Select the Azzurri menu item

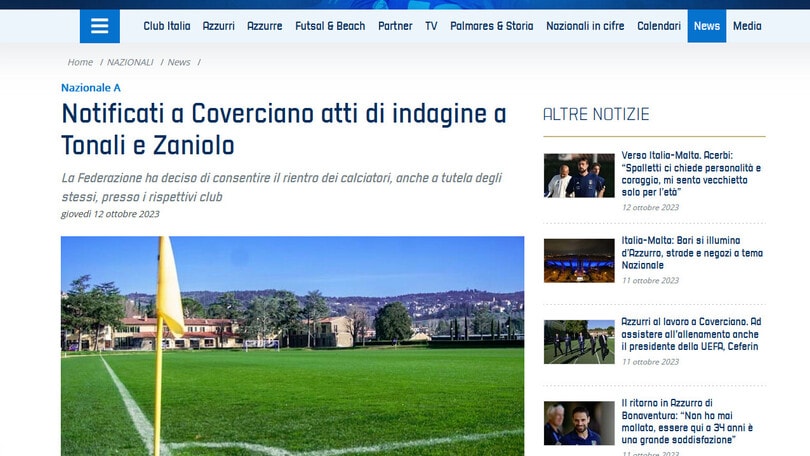click(x=218, y=26)
